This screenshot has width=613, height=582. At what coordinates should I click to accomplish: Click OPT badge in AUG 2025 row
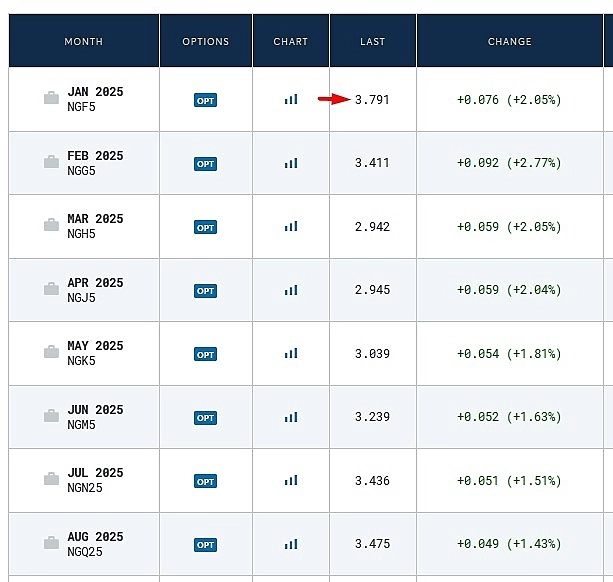click(205, 545)
